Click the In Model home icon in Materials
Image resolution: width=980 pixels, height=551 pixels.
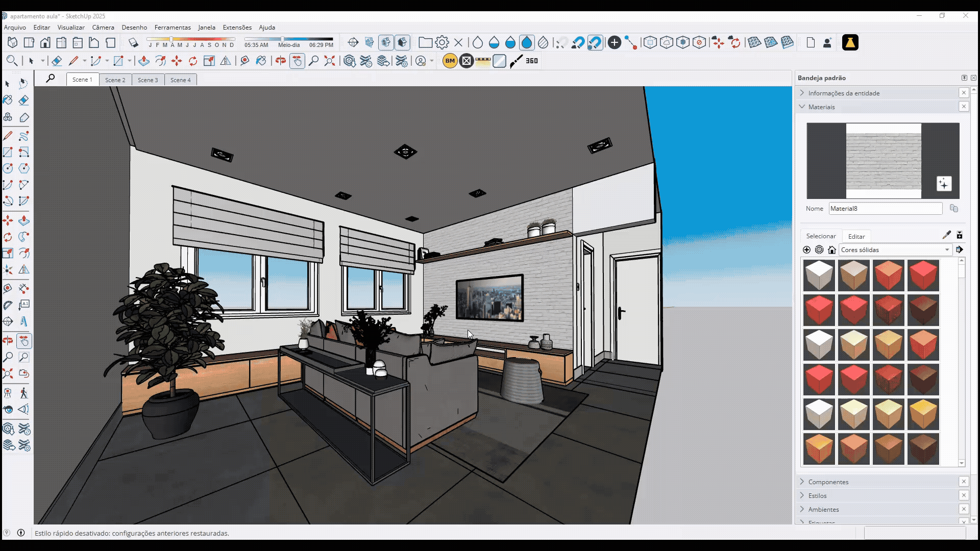point(832,250)
